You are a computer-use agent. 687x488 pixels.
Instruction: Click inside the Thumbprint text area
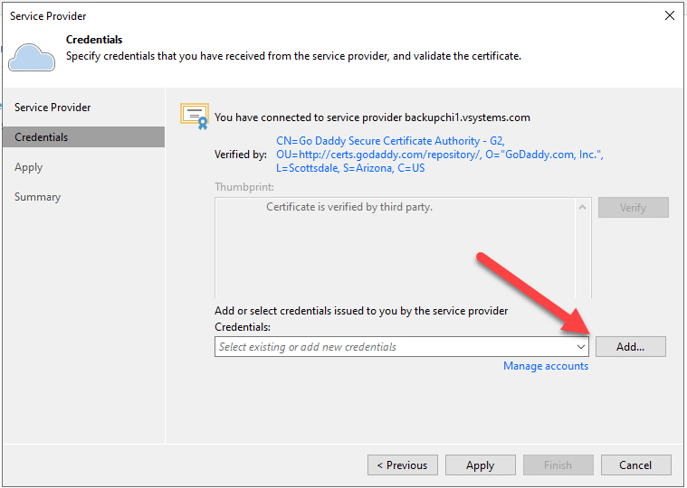(x=395, y=248)
